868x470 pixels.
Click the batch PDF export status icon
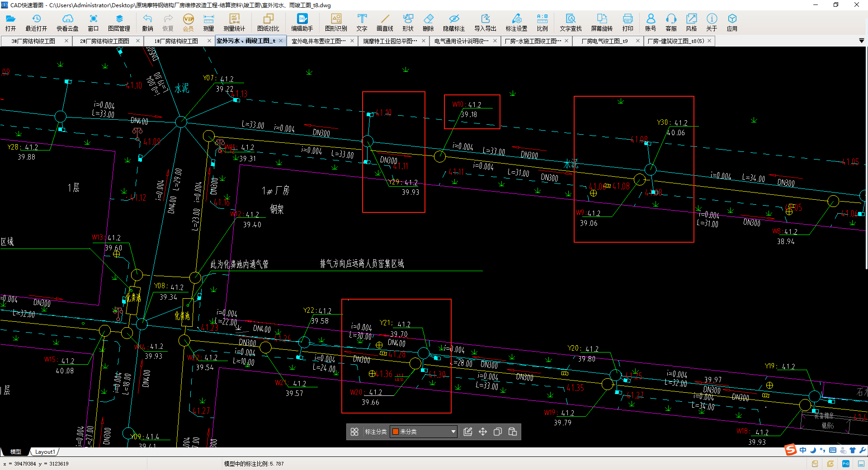830,464
